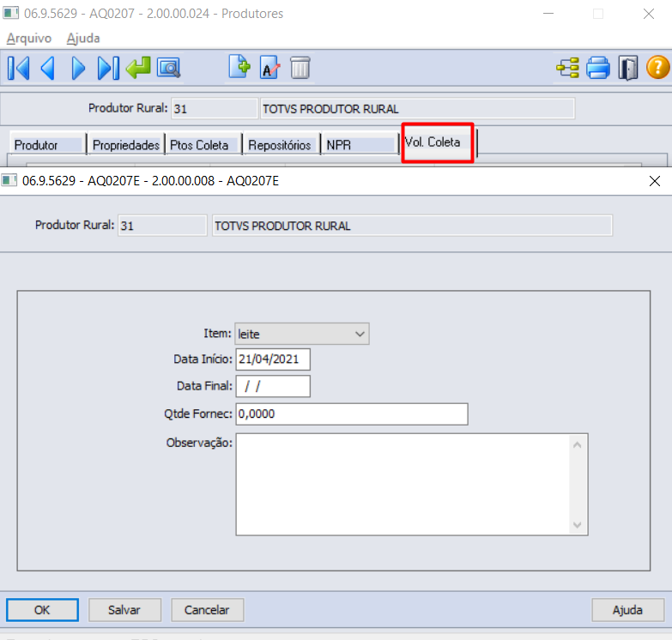
Task: Go to previous record arrow
Action: 47,68
